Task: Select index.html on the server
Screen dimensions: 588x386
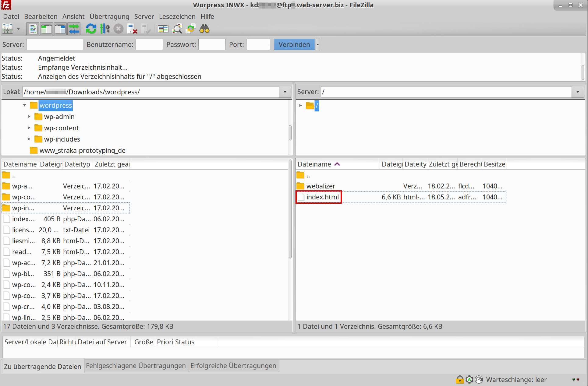Action: pos(322,197)
